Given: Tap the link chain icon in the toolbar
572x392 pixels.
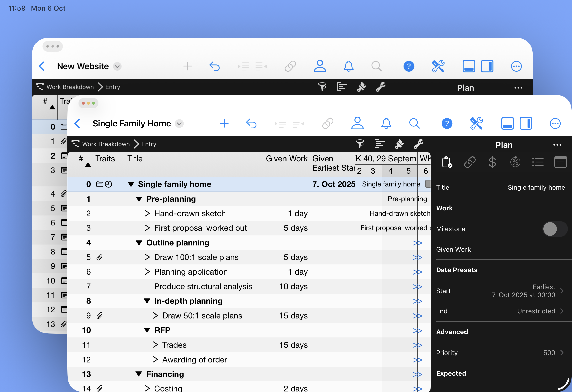Looking at the screenshot, I should pyautogui.click(x=327, y=123).
